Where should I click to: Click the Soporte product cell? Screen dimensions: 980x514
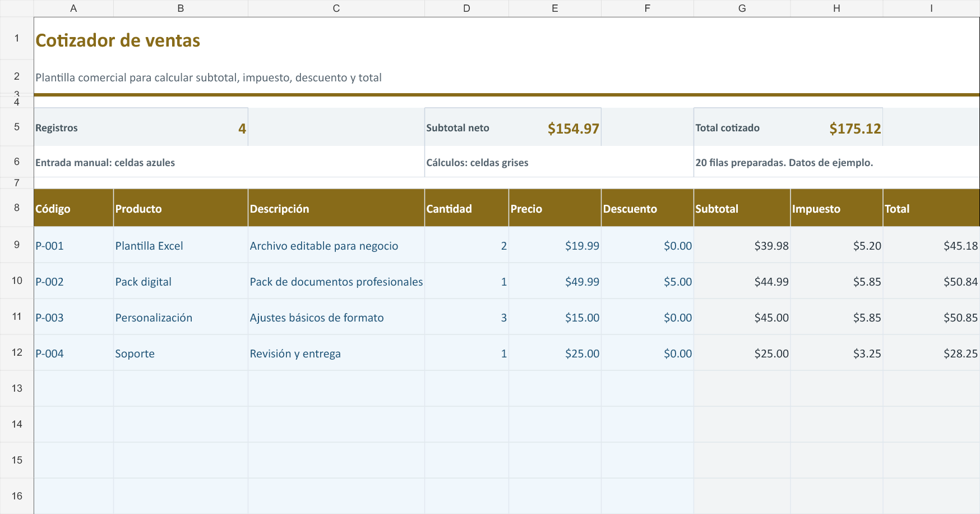coord(181,353)
